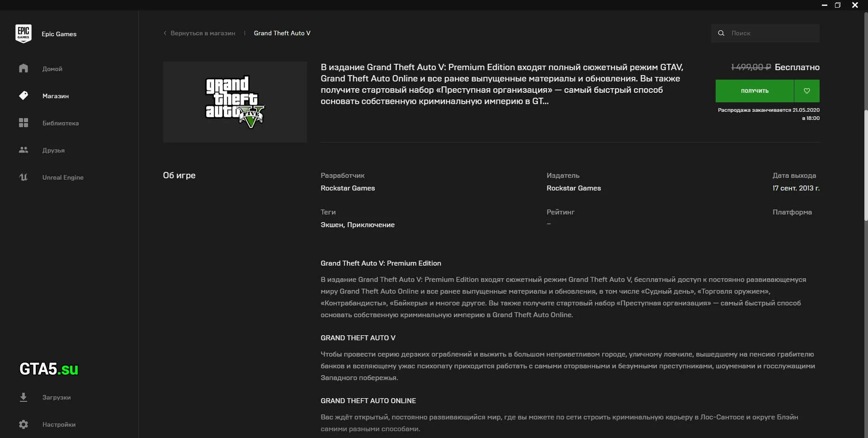Click the GRAND THEFT AUTO V subheading
The image size is (868, 438).
click(x=358, y=338)
